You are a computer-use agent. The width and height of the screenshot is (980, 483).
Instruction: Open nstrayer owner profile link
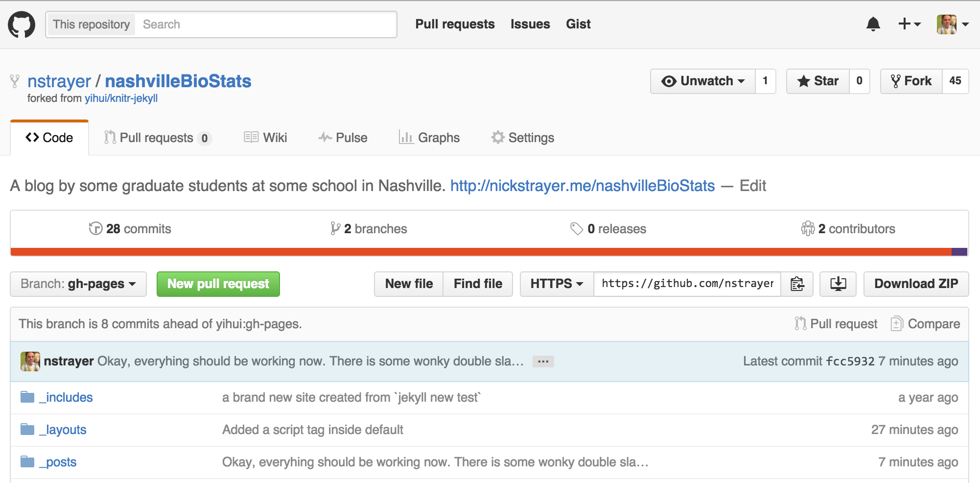click(x=59, y=81)
